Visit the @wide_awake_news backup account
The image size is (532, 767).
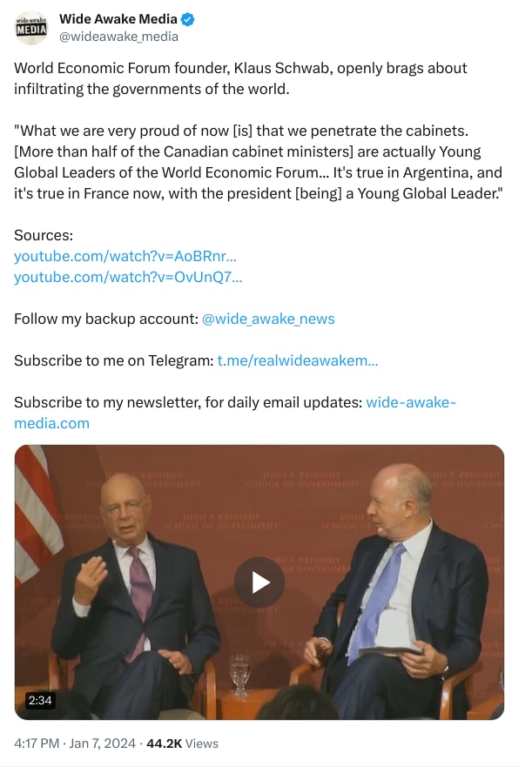click(268, 319)
